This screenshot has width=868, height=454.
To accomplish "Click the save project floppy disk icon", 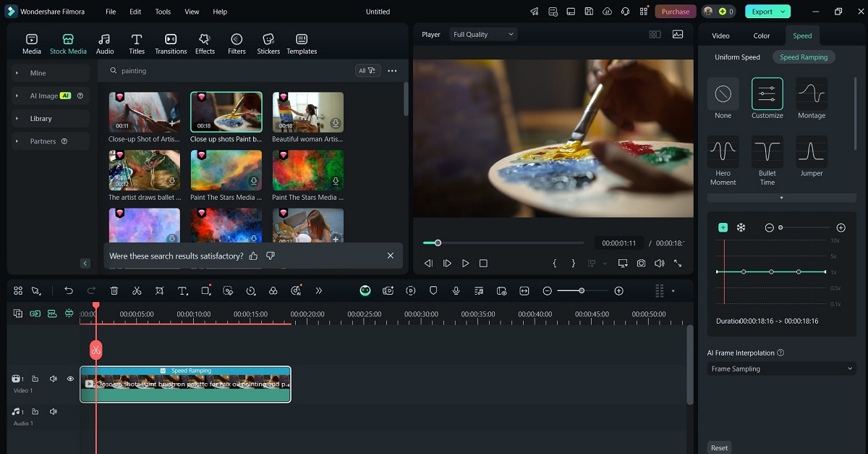I will (589, 12).
